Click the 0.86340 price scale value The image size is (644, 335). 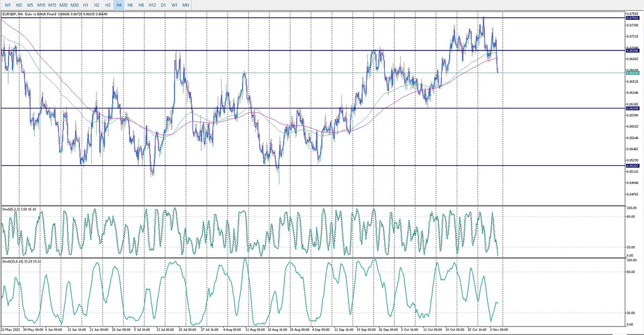(633, 93)
